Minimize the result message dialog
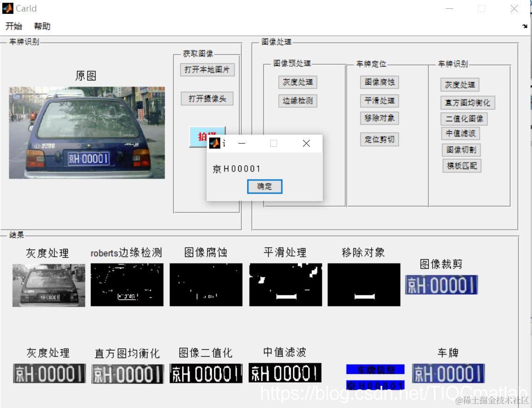Image resolution: width=532 pixels, height=408 pixels. tap(242, 144)
